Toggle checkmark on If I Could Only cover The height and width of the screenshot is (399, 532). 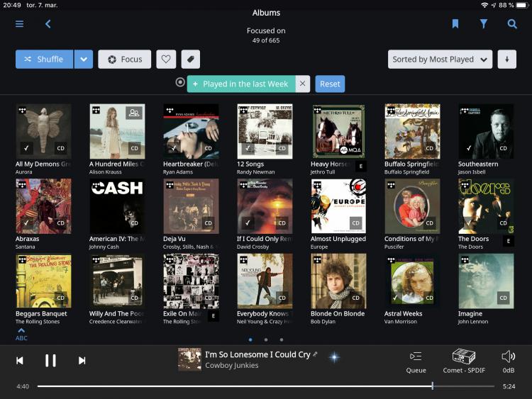click(248, 223)
